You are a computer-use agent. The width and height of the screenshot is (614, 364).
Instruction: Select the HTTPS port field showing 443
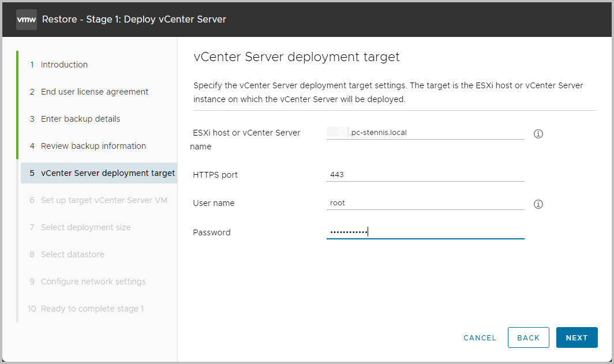(425, 174)
